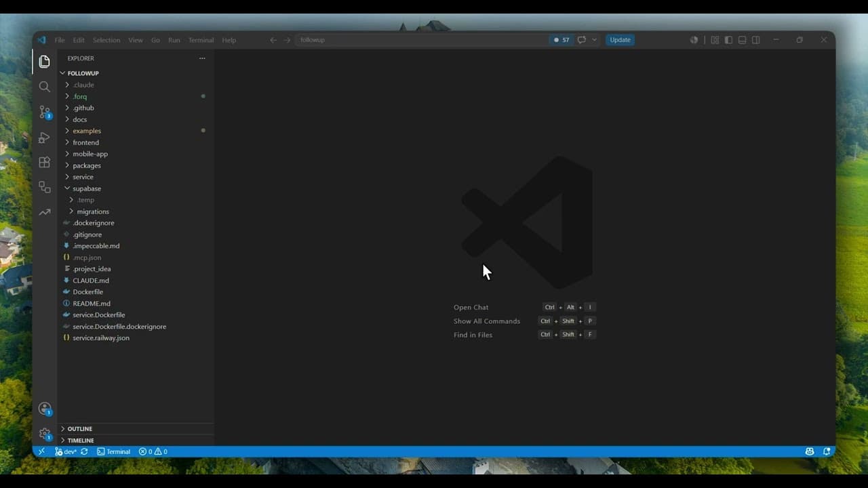
Task: Expand the .github folder
Action: tap(67, 108)
